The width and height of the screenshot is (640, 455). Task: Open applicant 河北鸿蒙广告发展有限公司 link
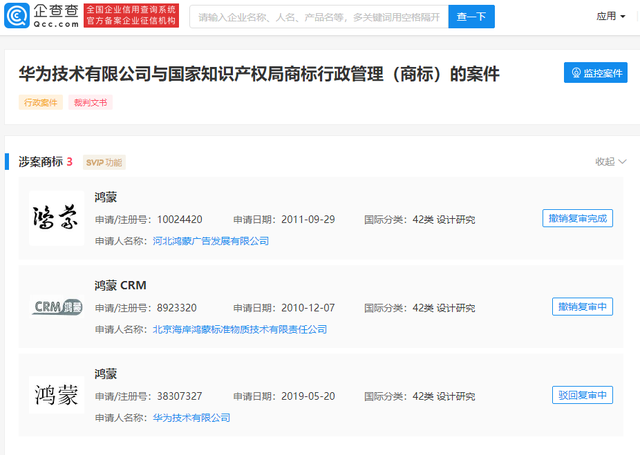(x=210, y=241)
